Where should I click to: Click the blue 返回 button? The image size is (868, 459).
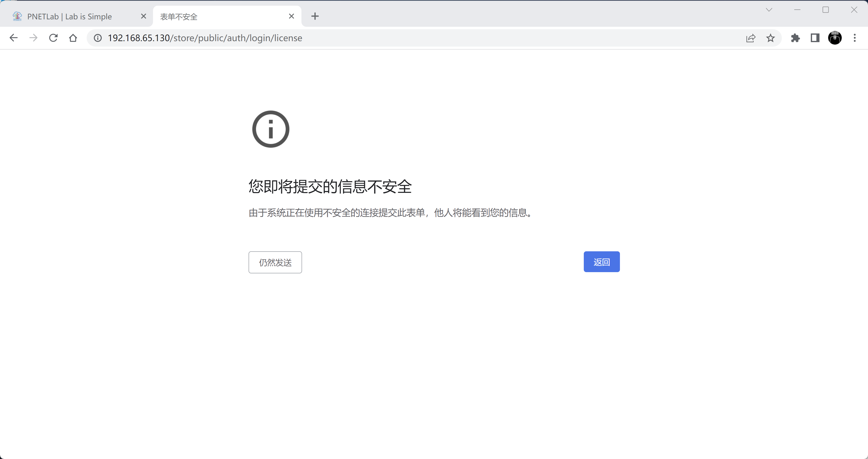click(x=601, y=262)
